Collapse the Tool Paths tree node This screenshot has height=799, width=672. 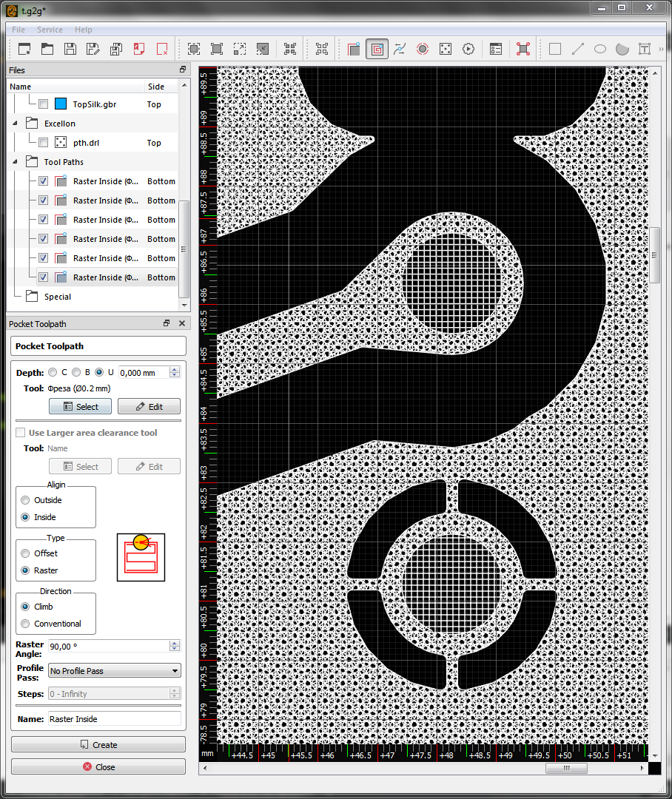point(15,161)
